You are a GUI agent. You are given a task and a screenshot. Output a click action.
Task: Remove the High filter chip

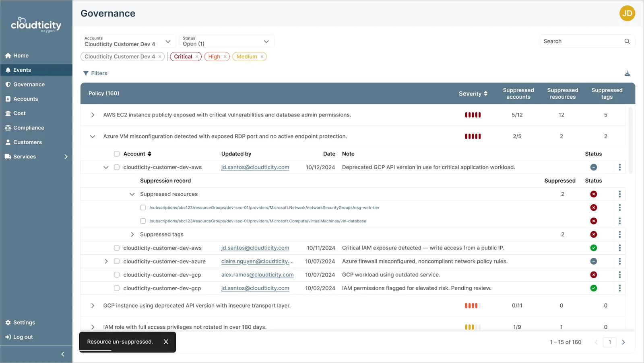pos(225,57)
